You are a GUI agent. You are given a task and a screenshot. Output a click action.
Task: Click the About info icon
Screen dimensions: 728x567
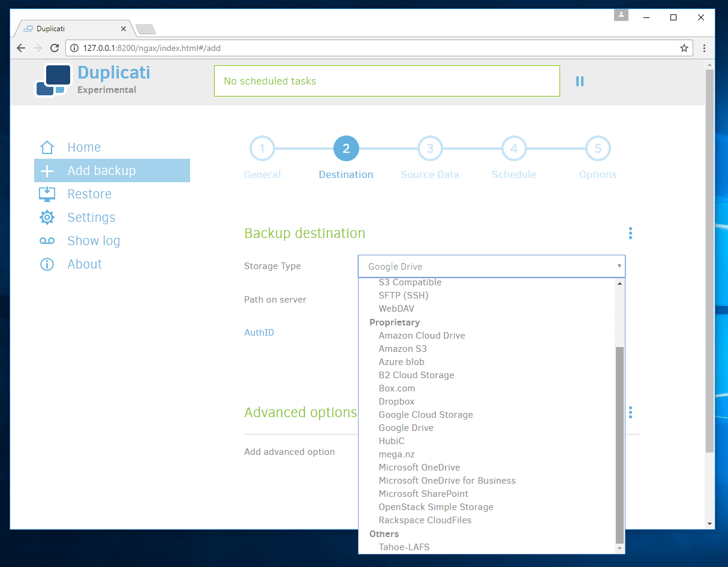tap(47, 264)
